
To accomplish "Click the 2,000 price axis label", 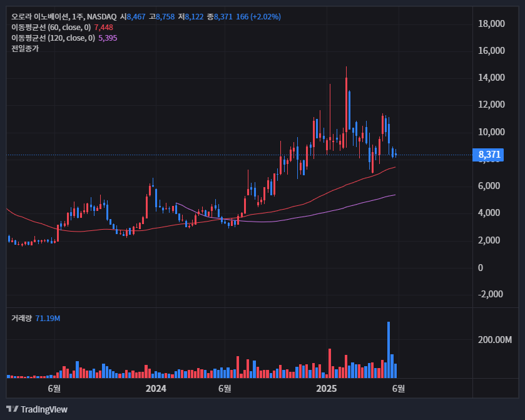I will [x=489, y=240].
